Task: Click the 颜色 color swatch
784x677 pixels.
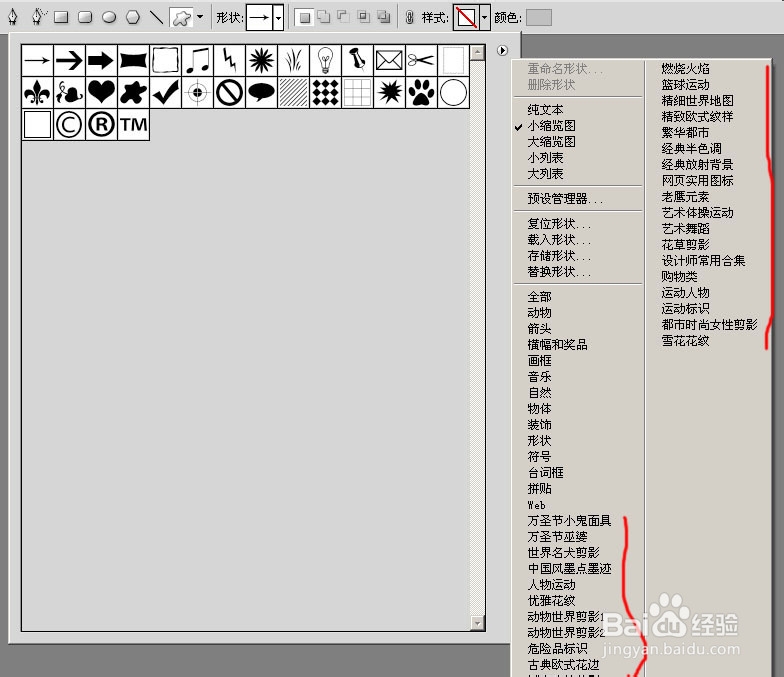Action: [539, 18]
